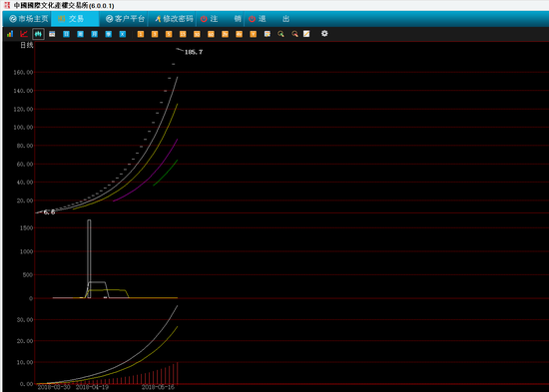Image resolution: width=549 pixels, height=392 pixels.
Task: Toggle the candlestick chart view button
Action: click(x=38, y=34)
